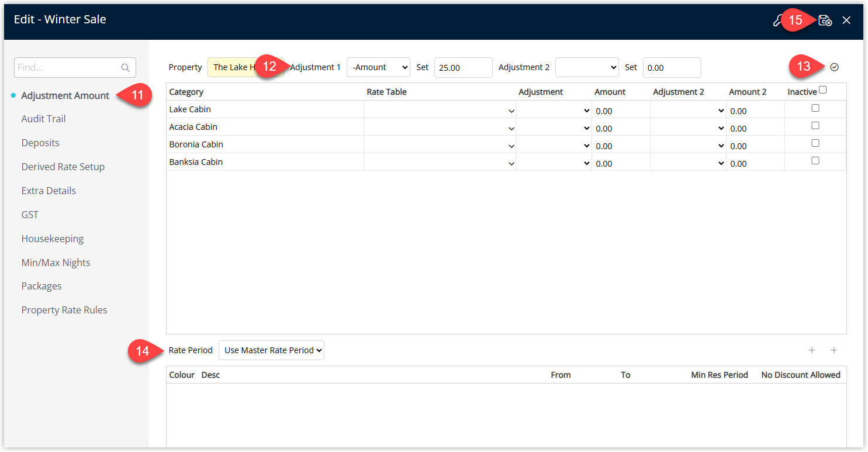Open the GST section

[30, 215]
